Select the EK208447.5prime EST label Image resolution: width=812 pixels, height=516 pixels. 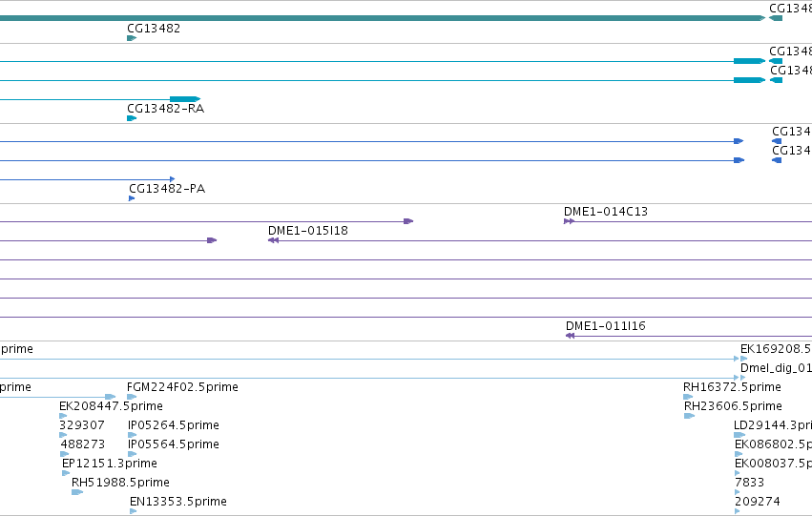click(111, 406)
